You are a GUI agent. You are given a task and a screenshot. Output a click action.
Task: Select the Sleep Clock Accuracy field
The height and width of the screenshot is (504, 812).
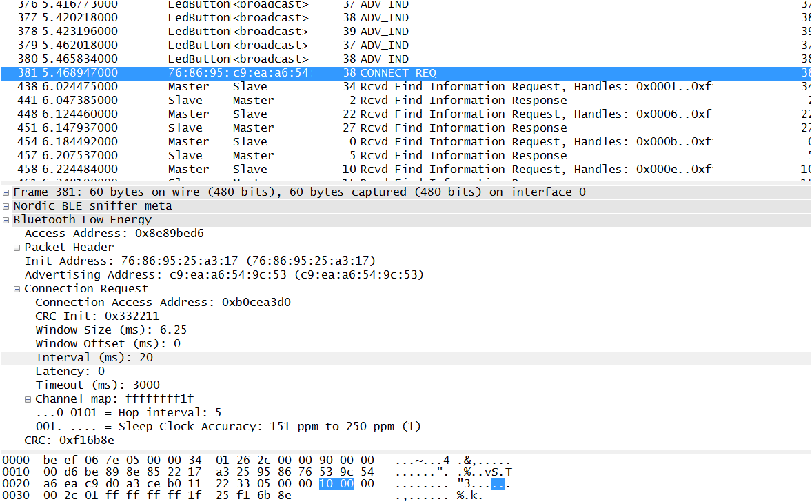[x=228, y=427]
